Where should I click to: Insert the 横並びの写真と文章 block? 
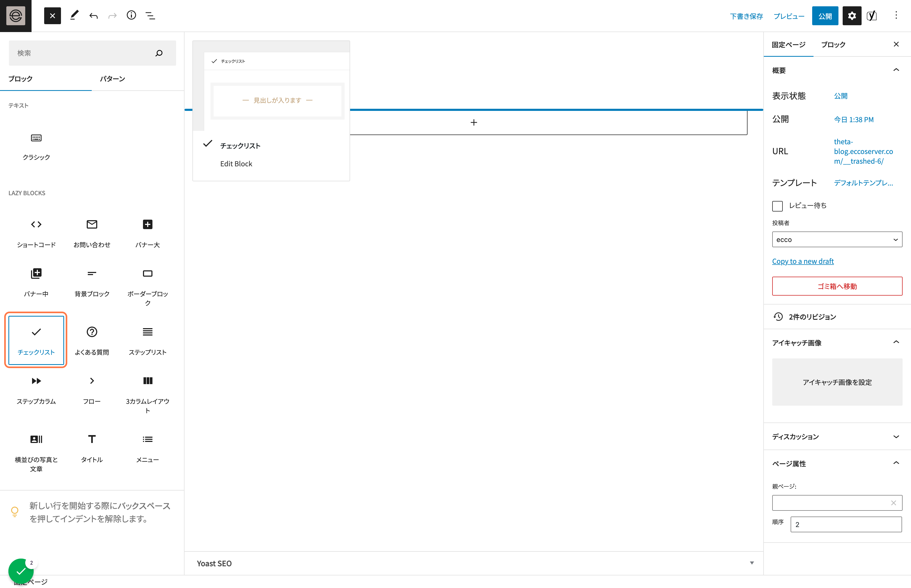click(x=36, y=452)
